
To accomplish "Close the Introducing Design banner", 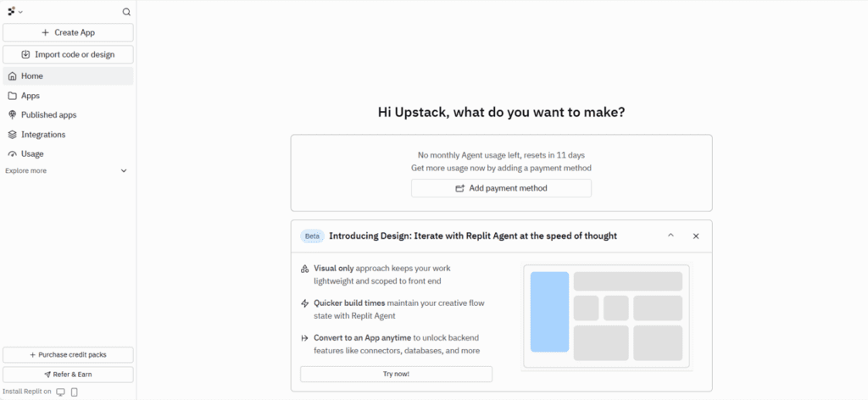I will [x=696, y=236].
